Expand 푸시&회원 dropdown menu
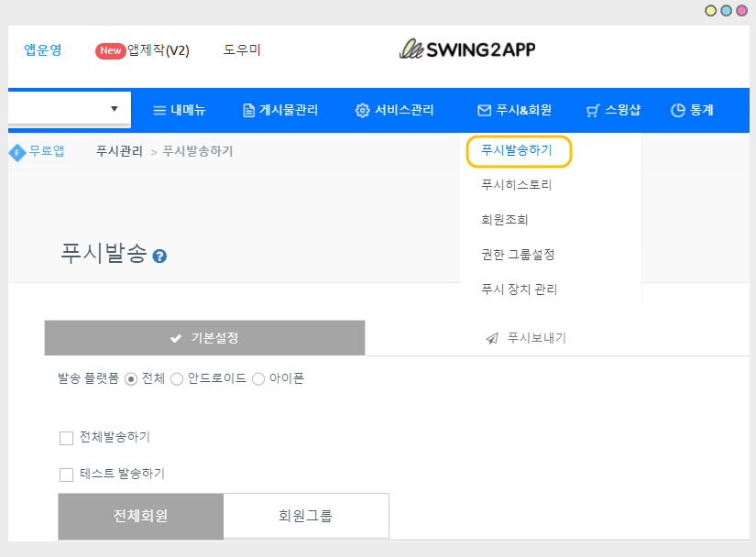The width and height of the screenshot is (756, 557). coord(514,110)
